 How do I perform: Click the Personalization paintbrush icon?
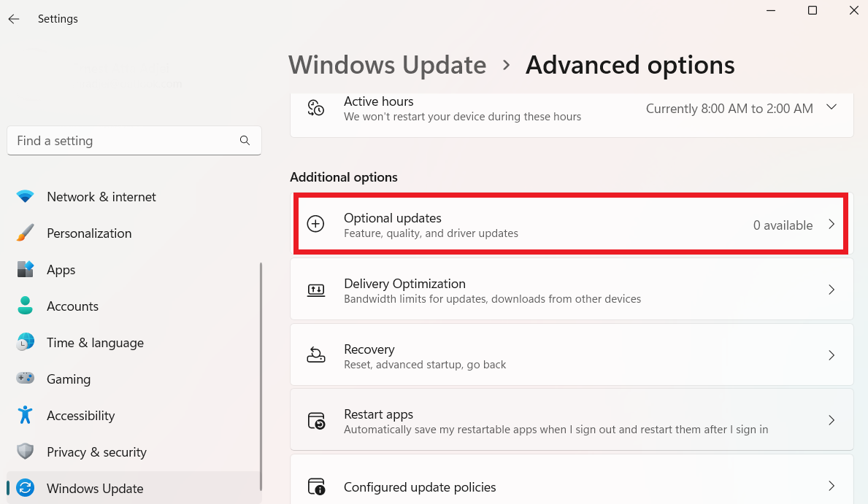pos(26,233)
